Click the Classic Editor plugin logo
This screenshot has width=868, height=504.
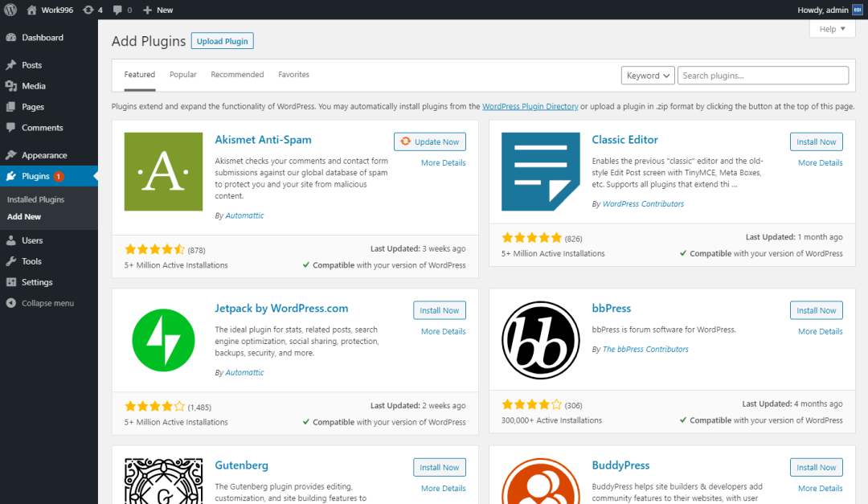pyautogui.click(x=540, y=172)
